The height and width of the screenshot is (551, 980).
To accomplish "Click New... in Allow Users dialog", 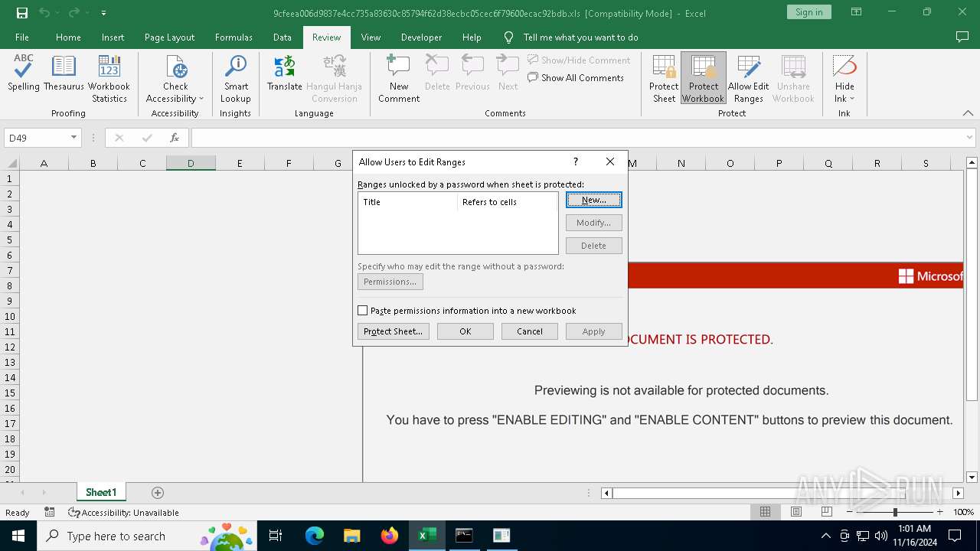I will click(x=594, y=200).
